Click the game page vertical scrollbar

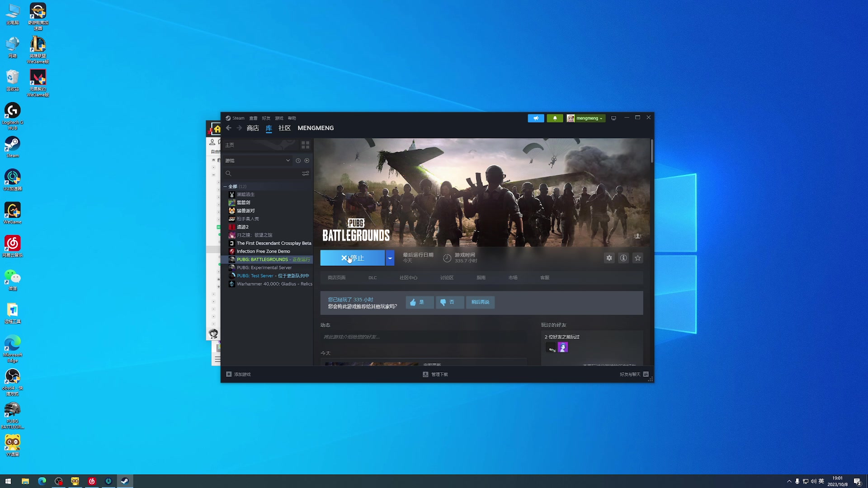click(x=652, y=151)
